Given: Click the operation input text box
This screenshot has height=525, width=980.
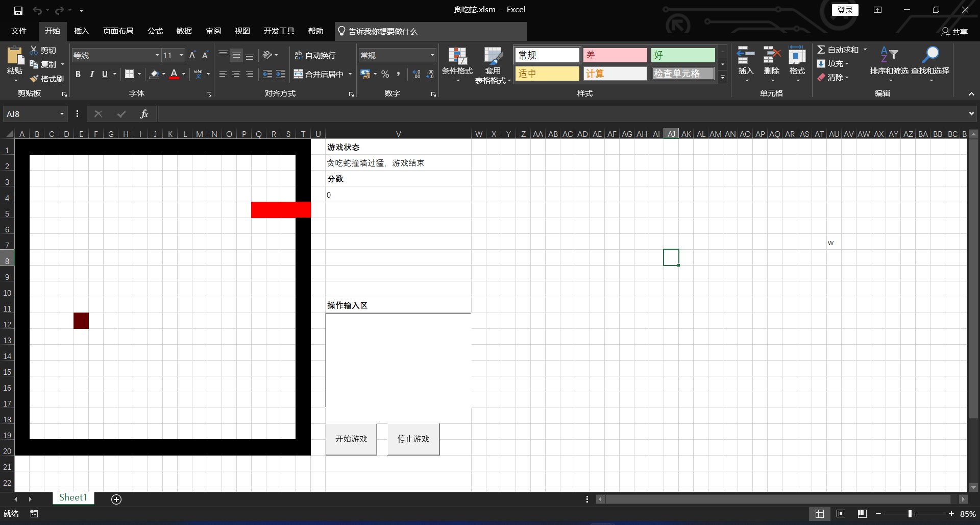Looking at the screenshot, I should pyautogui.click(x=398, y=360).
